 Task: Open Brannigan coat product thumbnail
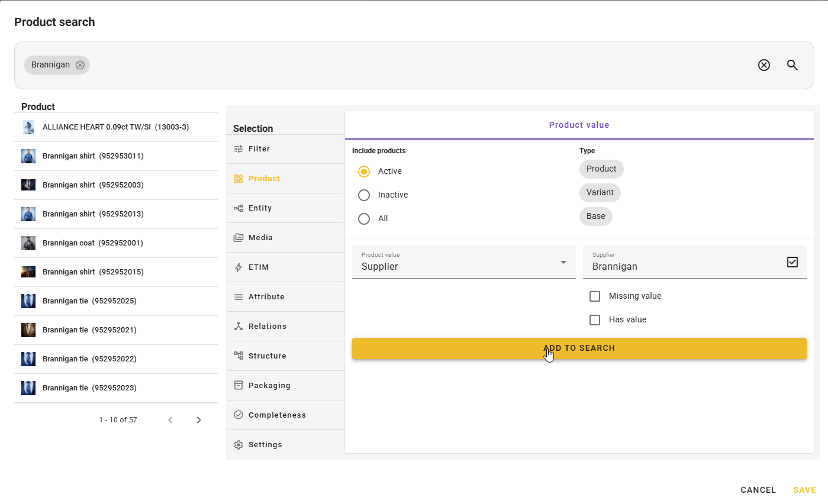click(x=28, y=243)
